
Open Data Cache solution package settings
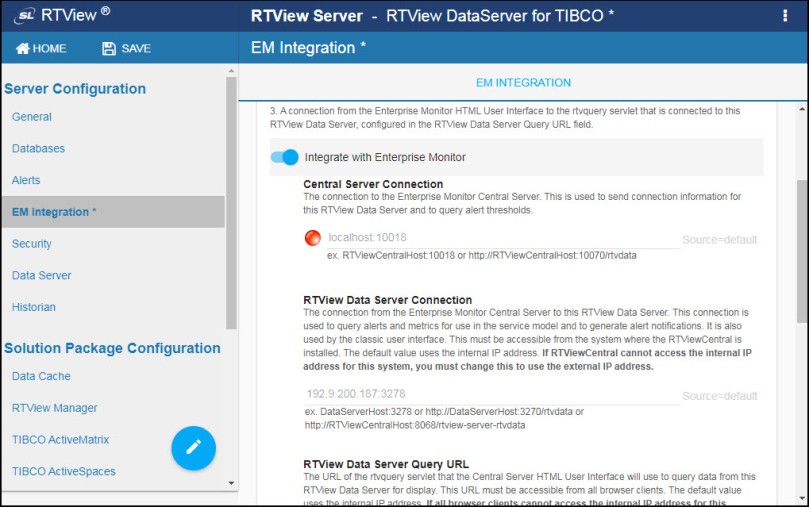tap(42, 376)
